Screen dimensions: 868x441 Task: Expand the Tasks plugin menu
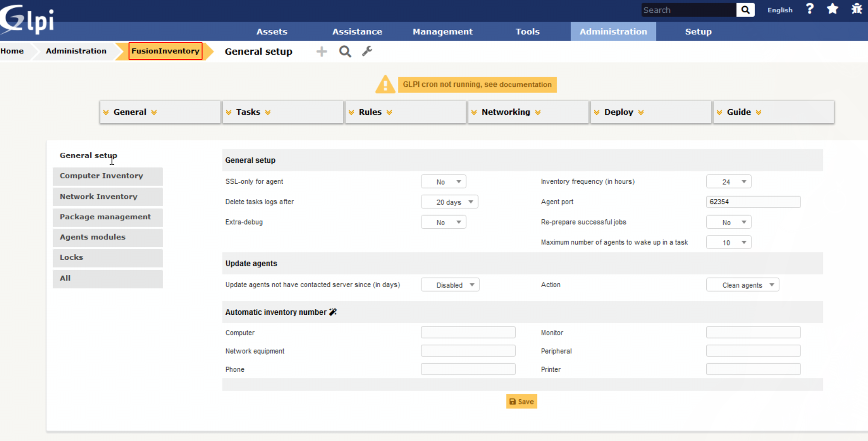click(283, 112)
